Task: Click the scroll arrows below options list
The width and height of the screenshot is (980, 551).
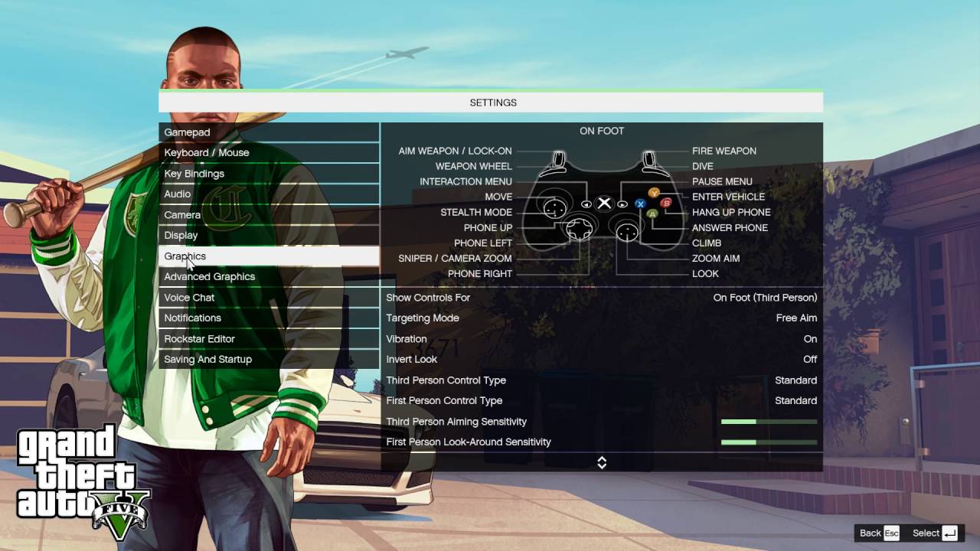Action: (602, 462)
